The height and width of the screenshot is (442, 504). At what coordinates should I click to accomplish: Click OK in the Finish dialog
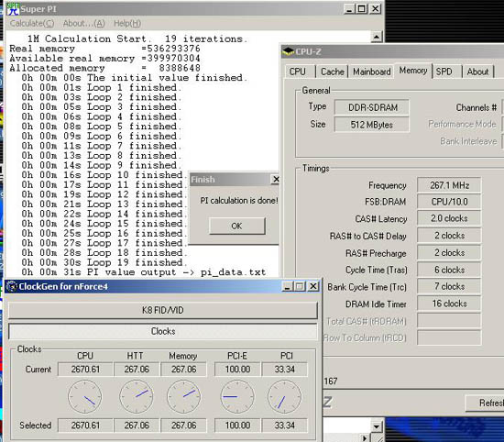(x=237, y=226)
